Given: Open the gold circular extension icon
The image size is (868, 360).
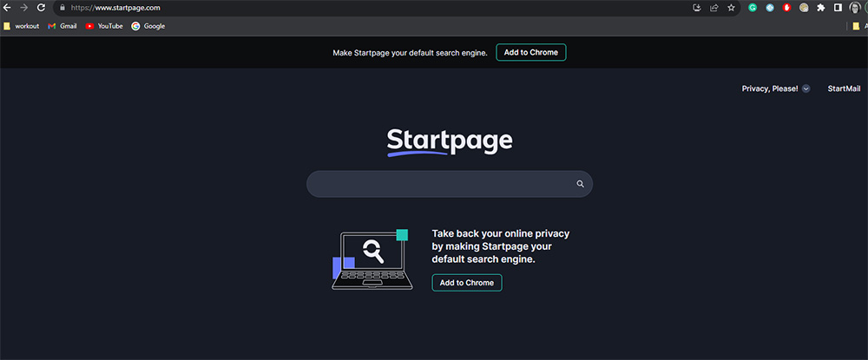Looking at the screenshot, I should click(804, 8).
